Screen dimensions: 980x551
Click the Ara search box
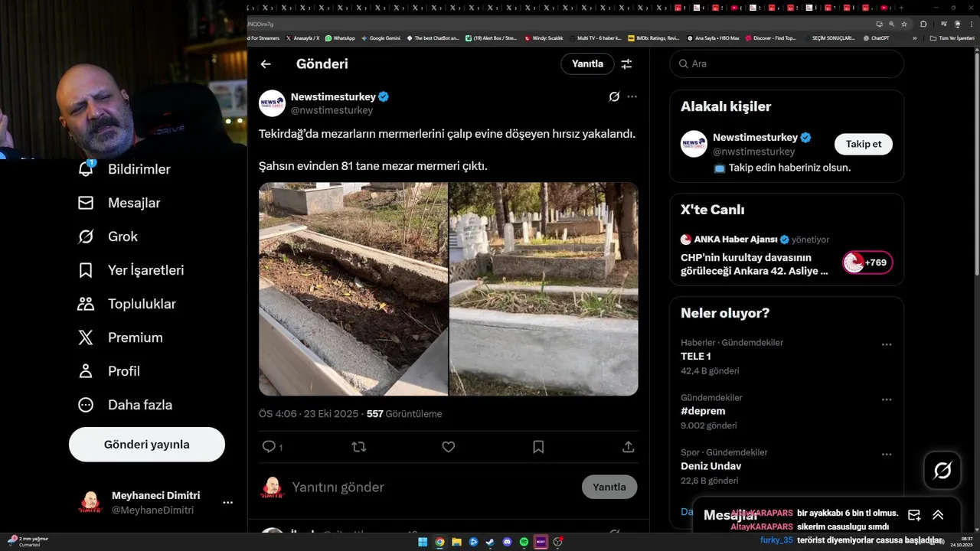tap(787, 64)
